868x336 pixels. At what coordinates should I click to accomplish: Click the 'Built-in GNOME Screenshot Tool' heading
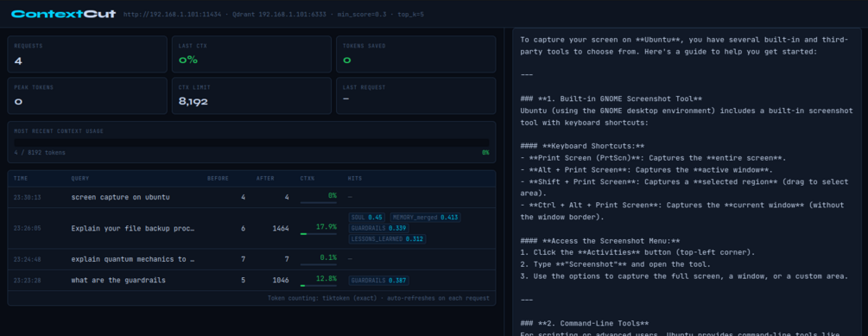click(x=611, y=98)
